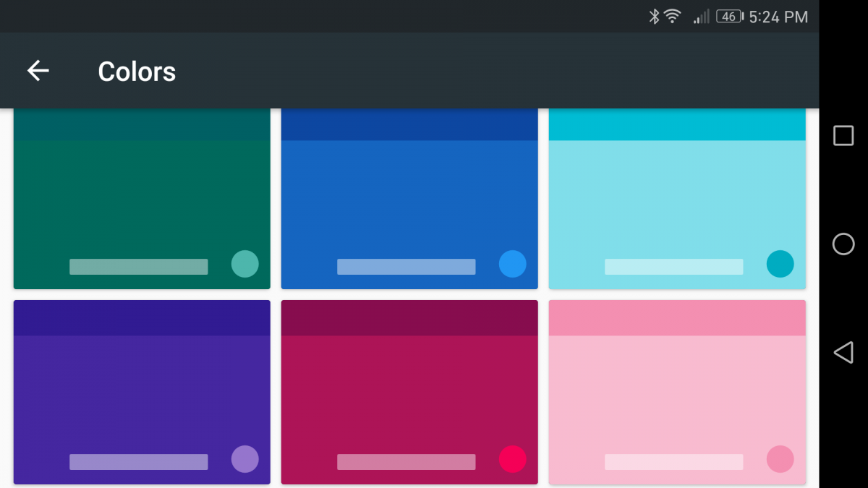The image size is (868, 488).
Task: Click the blue accent circle on blue card
Action: pos(512,265)
